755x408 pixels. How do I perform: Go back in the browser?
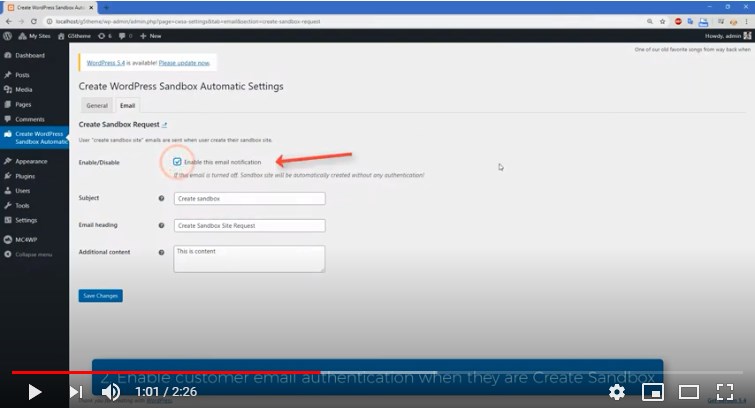[8, 22]
